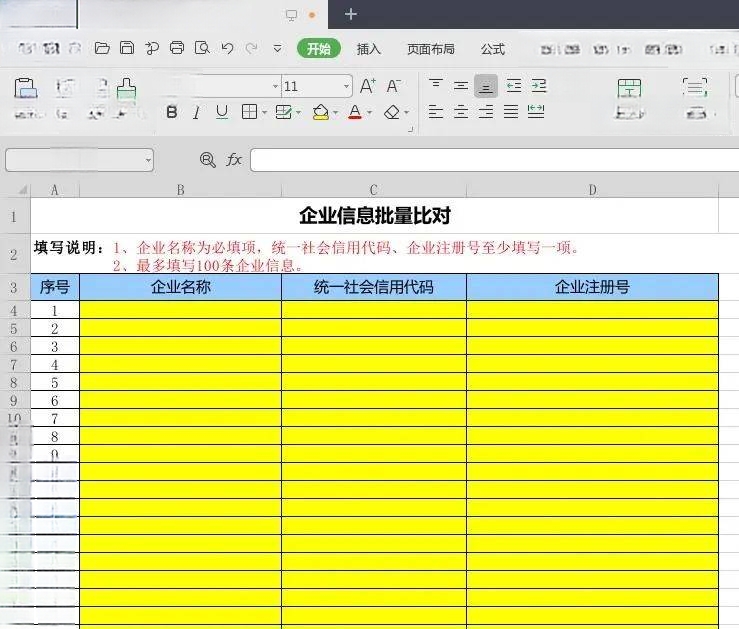Expand the borders dropdown arrow

[264, 112]
